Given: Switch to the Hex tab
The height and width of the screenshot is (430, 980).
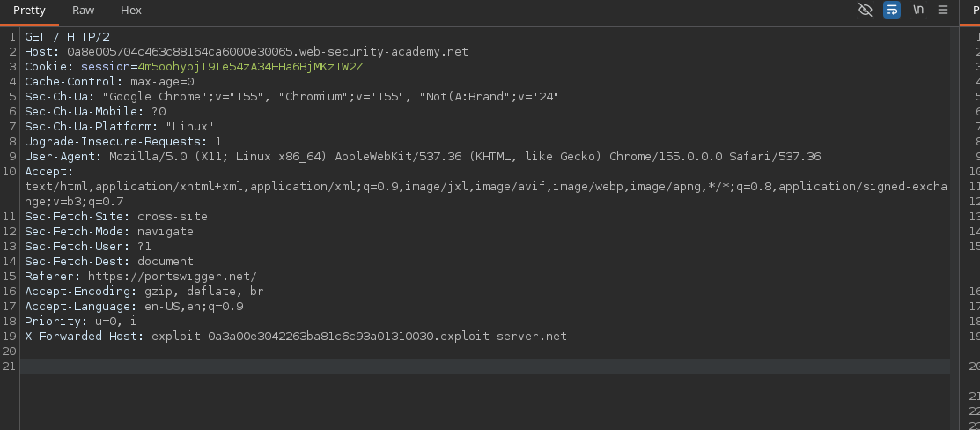Looking at the screenshot, I should (131, 11).
